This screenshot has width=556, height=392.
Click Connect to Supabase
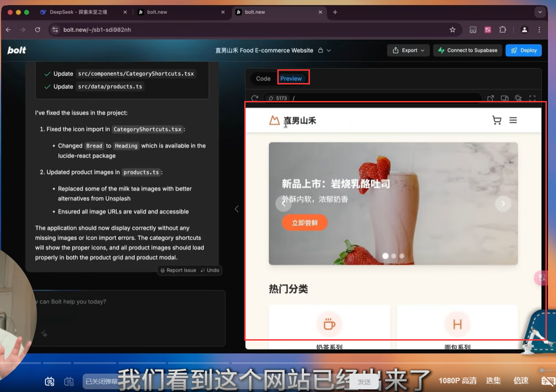pyautogui.click(x=467, y=50)
